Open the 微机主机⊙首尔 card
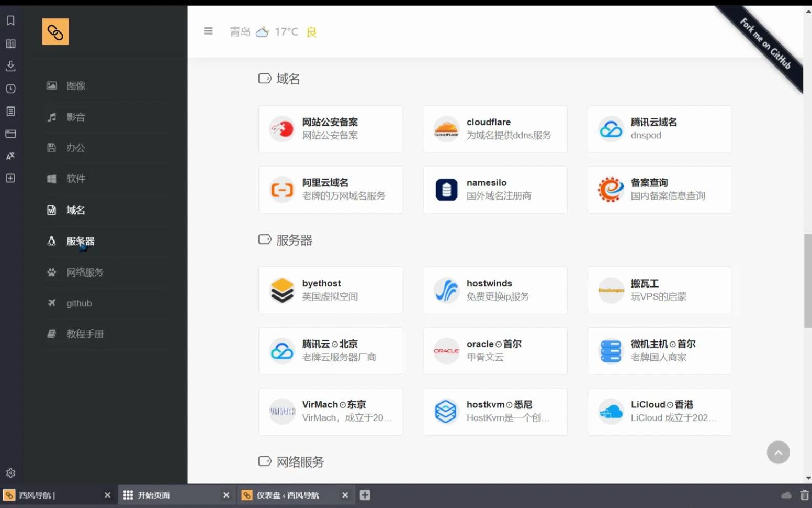Screen dimensions: 812x508 click(x=660, y=351)
